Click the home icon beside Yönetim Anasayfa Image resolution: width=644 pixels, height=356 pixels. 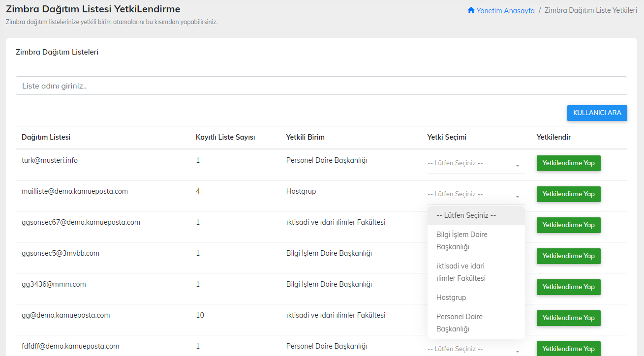[x=471, y=10]
